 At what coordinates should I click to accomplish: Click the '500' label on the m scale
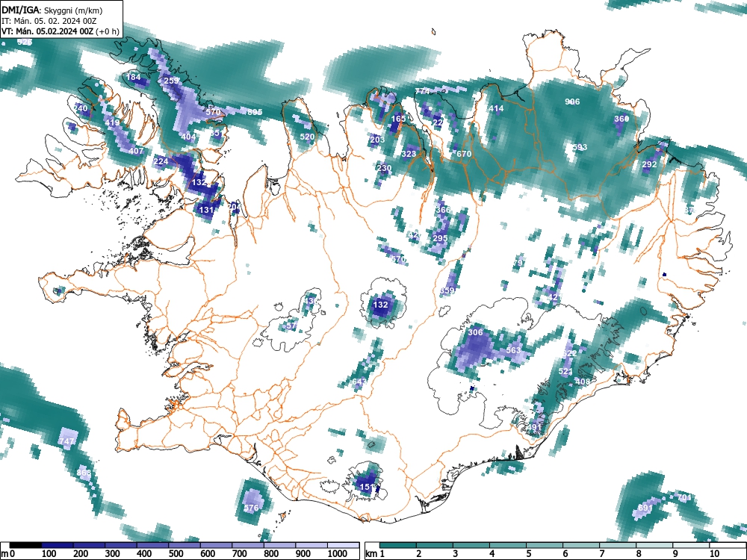(x=176, y=554)
